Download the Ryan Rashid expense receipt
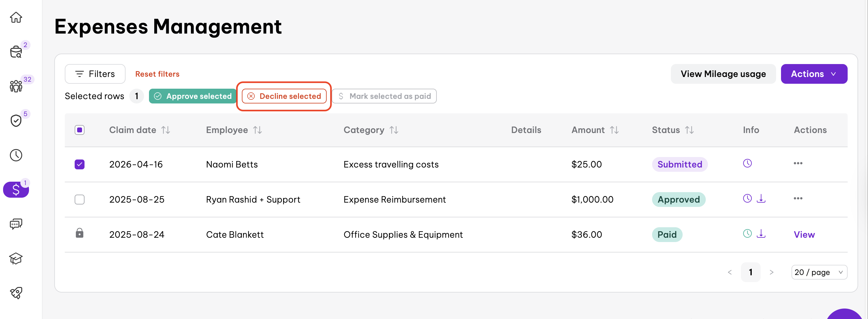Image resolution: width=868 pixels, height=319 pixels. 761,199
